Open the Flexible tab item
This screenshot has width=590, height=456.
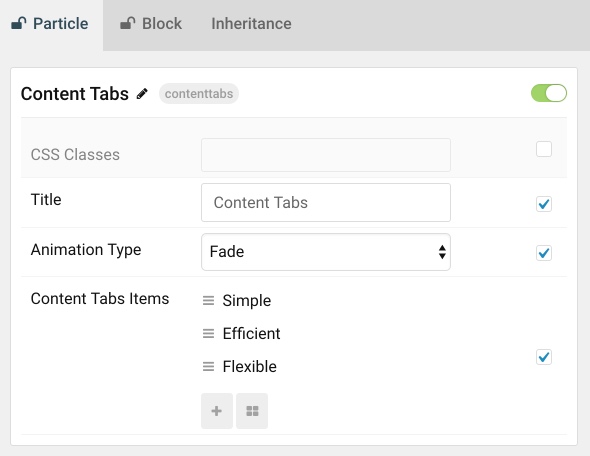(249, 366)
